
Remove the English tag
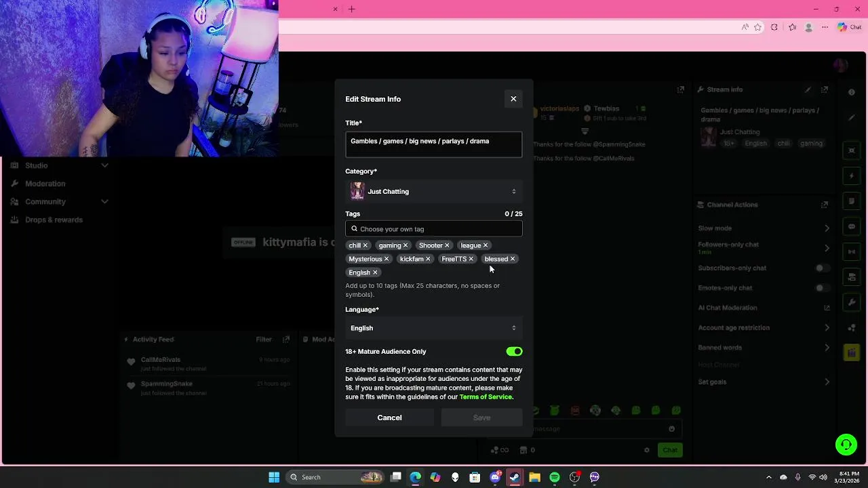click(375, 272)
